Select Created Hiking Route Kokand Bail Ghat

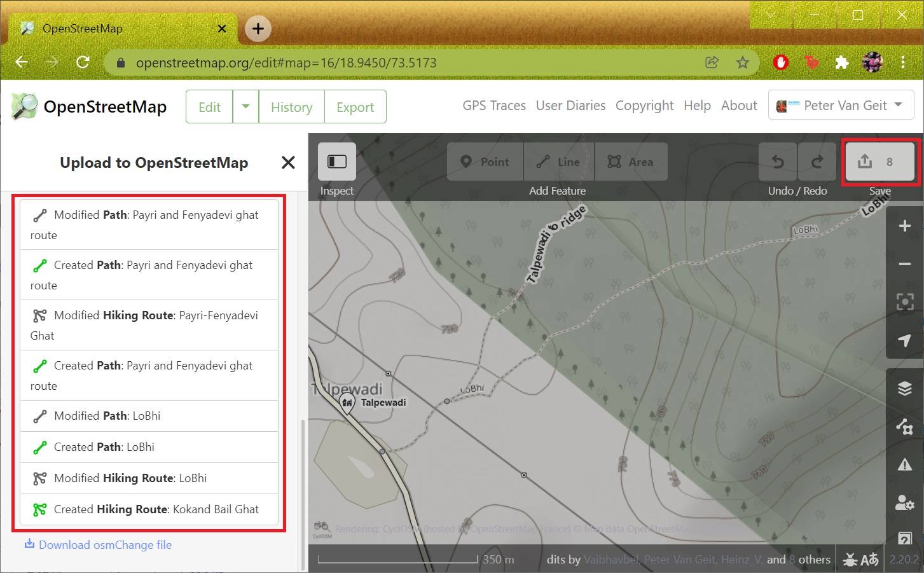coord(149,509)
